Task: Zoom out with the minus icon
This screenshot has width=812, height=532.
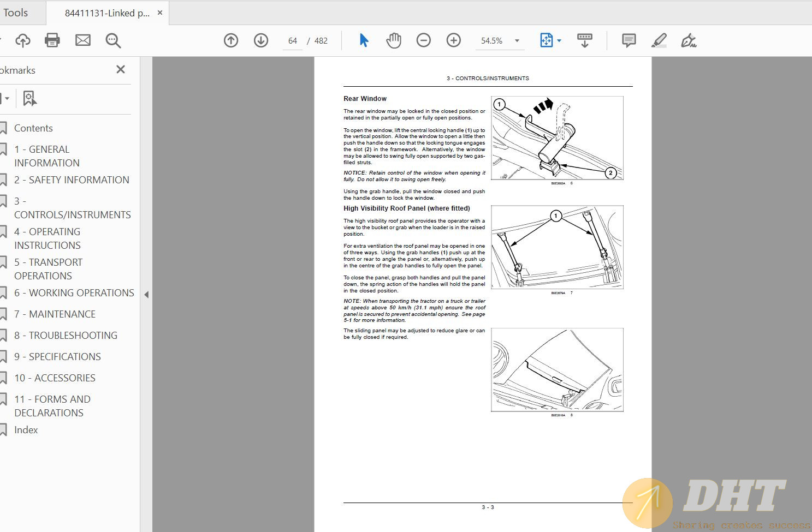Action: (423, 40)
